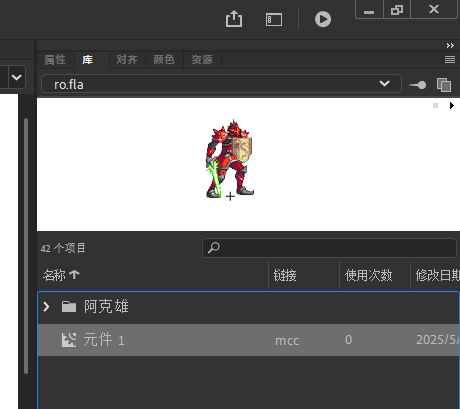
Task: Close the application window
Action: (434, 9)
